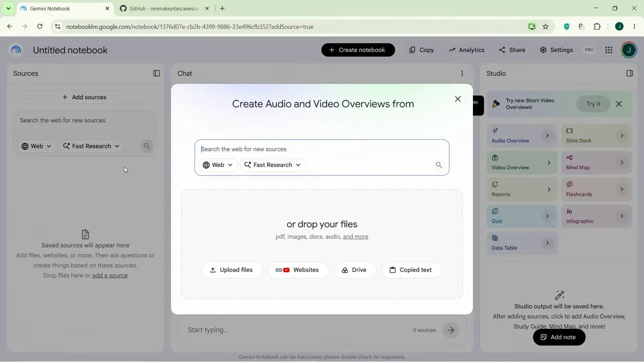This screenshot has height=362, width=644.
Task: Follow the 'add a source' link
Action: coord(110,276)
